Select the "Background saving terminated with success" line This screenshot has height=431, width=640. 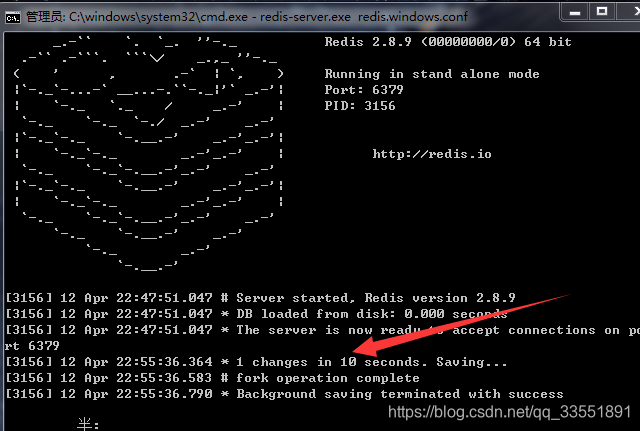tap(284, 394)
